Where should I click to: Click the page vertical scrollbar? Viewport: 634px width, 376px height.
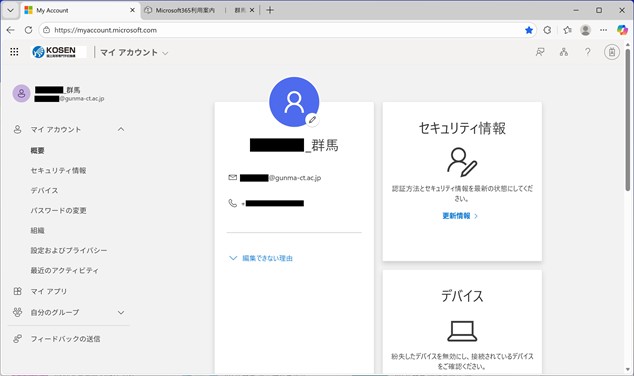[x=628, y=119]
